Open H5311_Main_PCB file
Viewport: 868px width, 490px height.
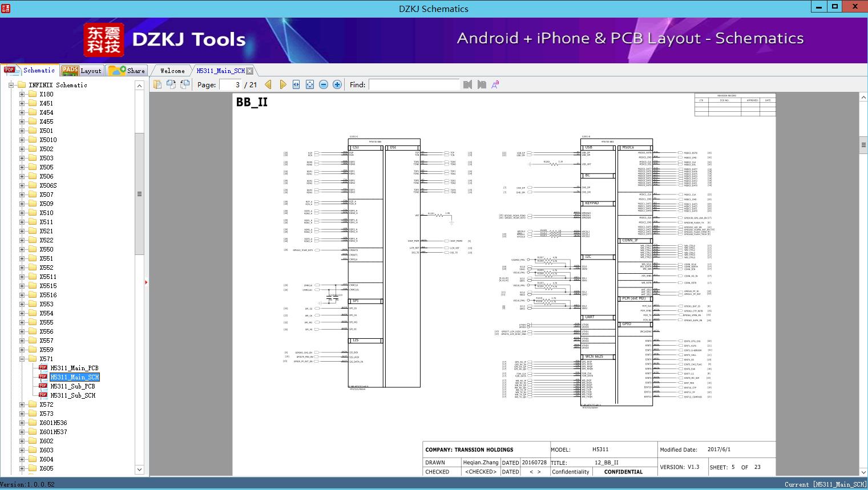pos(74,368)
